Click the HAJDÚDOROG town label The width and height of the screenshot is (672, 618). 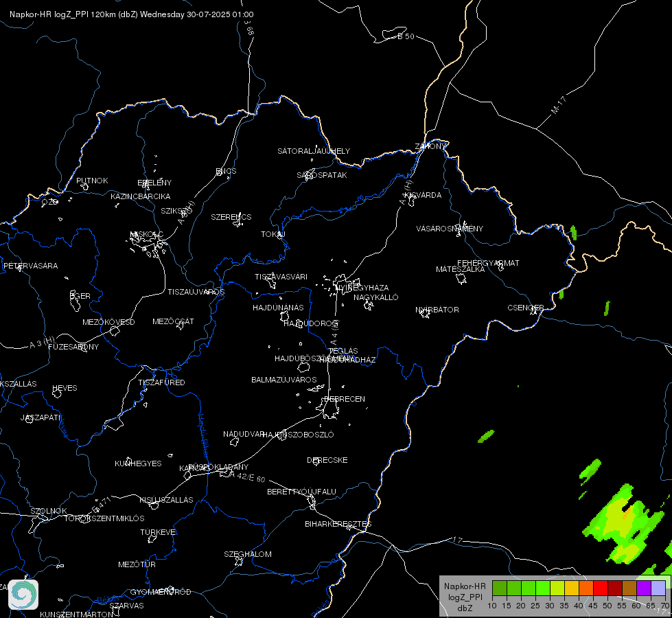pyautogui.click(x=312, y=323)
